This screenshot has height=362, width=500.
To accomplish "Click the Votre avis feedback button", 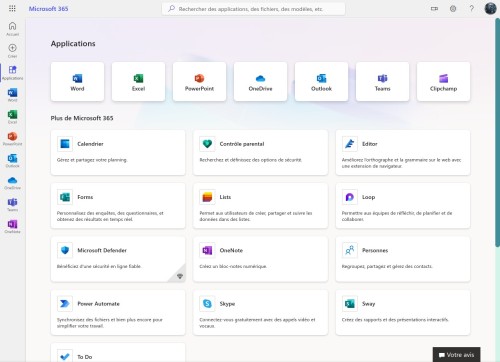I will (456, 355).
